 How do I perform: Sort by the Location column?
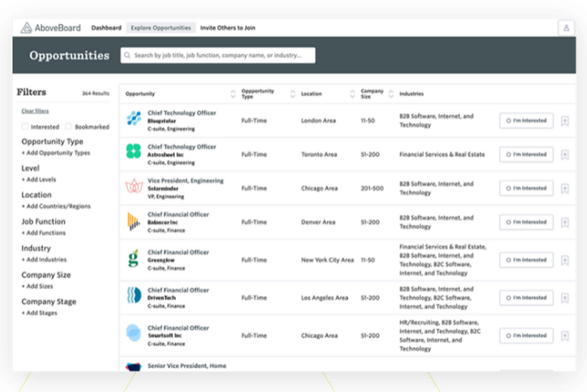(352, 94)
